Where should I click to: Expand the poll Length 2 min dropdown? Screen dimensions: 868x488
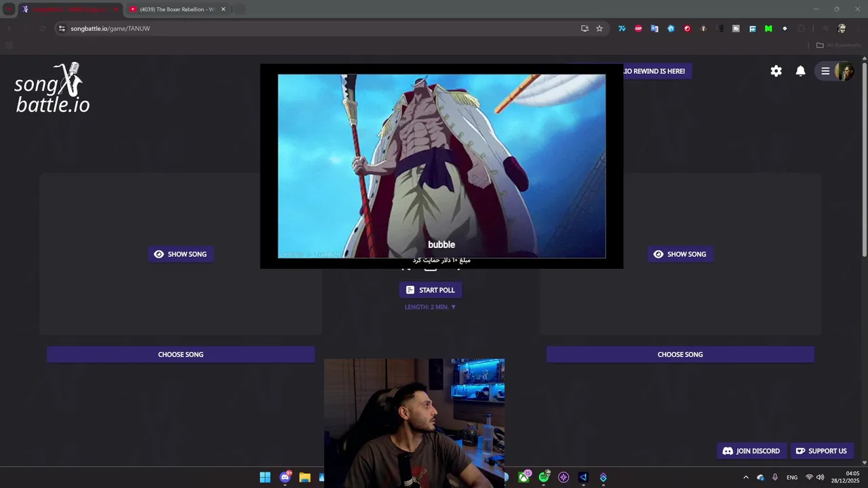click(430, 307)
